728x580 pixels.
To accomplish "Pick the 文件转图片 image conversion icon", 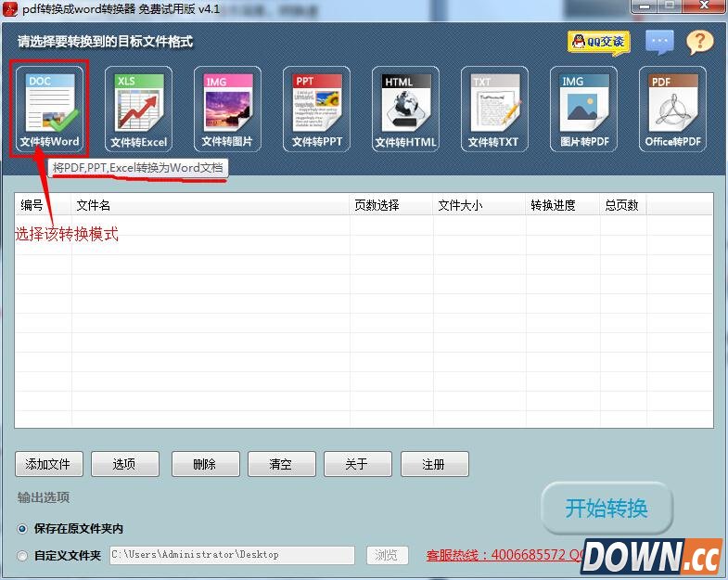I will click(227, 110).
